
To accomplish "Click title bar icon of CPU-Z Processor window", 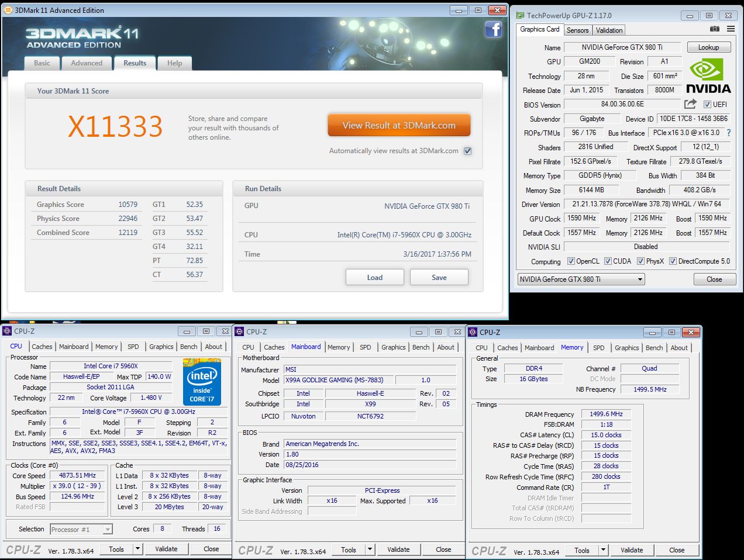I will 7,331.
